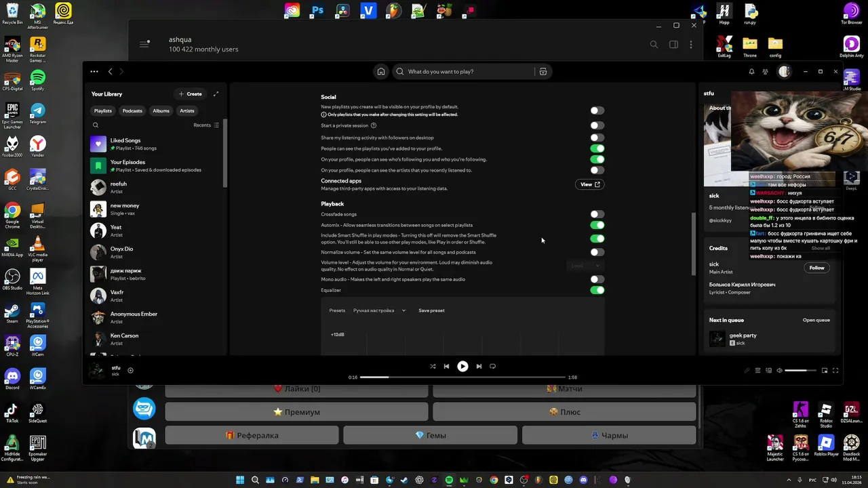Click View for Connected apps

coord(590,184)
